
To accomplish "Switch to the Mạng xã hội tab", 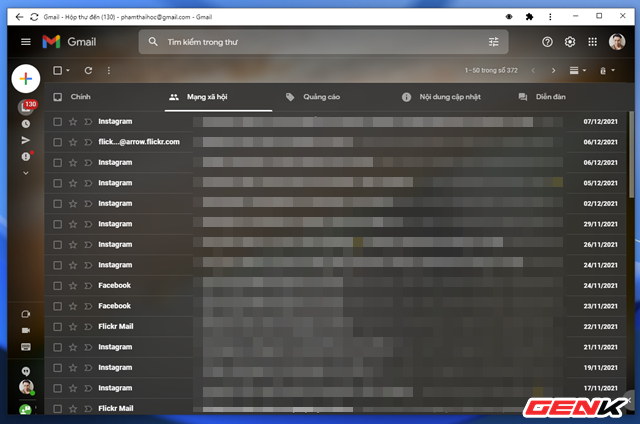I will click(x=218, y=97).
